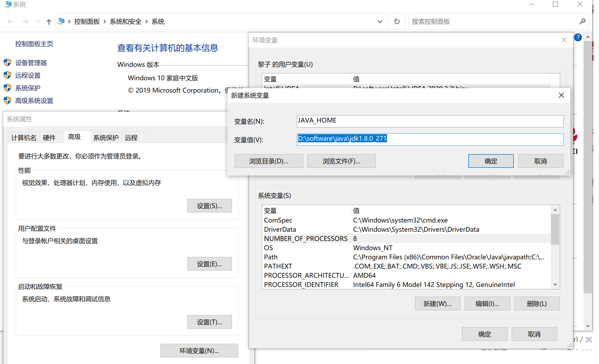Open the blue help question icon
The image size is (599, 364).
point(578,38)
